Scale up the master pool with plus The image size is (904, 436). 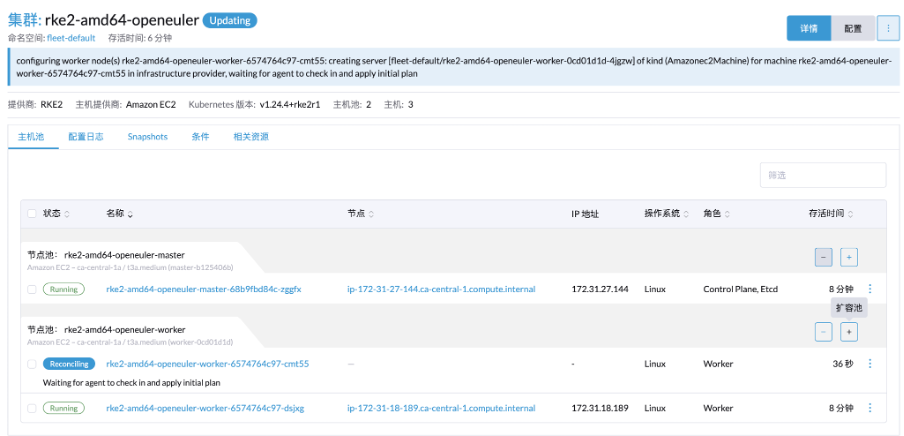[x=849, y=258]
